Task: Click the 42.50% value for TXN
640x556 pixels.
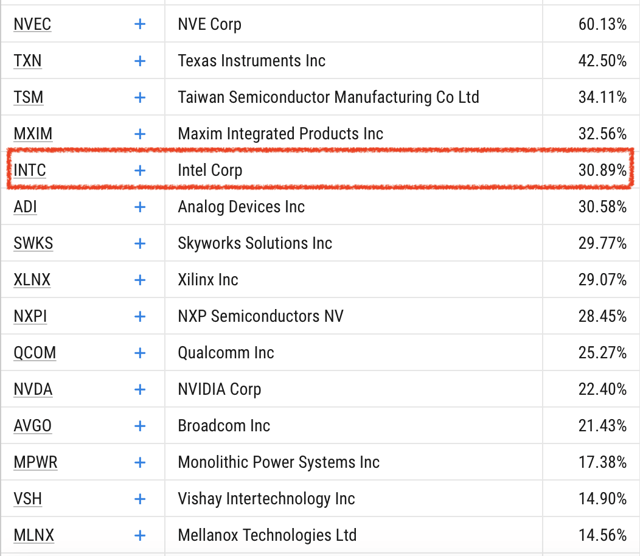Action: [602, 61]
